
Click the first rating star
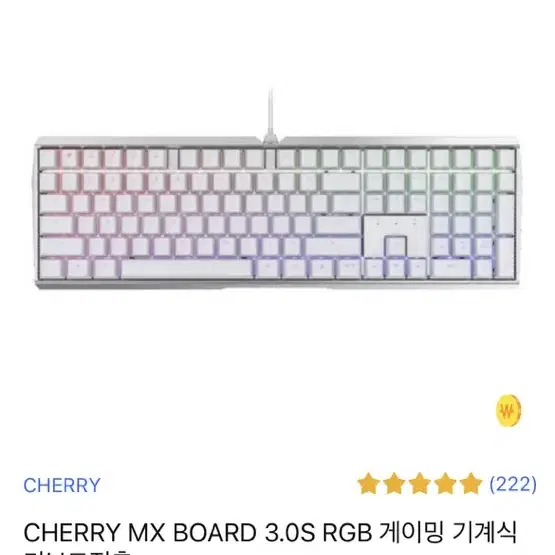click(369, 484)
